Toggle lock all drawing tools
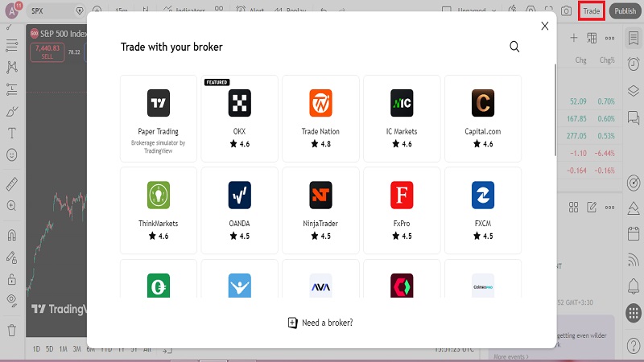The width and height of the screenshot is (644, 362). pos(12,279)
